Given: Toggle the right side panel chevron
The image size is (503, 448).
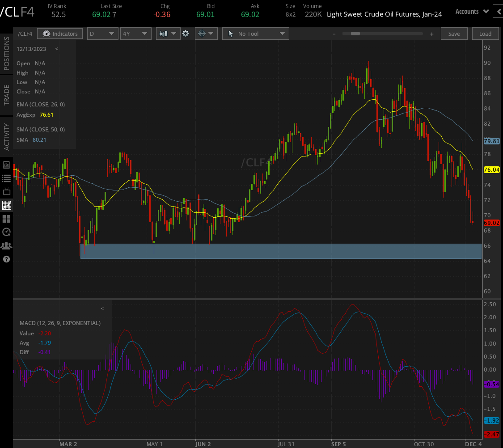Looking at the screenshot, I should coord(498,12).
